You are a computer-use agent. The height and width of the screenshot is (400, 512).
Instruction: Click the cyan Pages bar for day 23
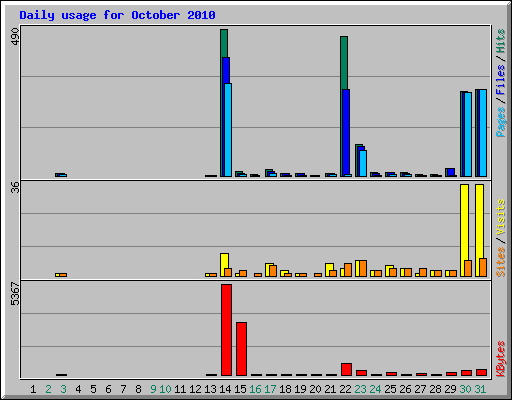point(363,163)
